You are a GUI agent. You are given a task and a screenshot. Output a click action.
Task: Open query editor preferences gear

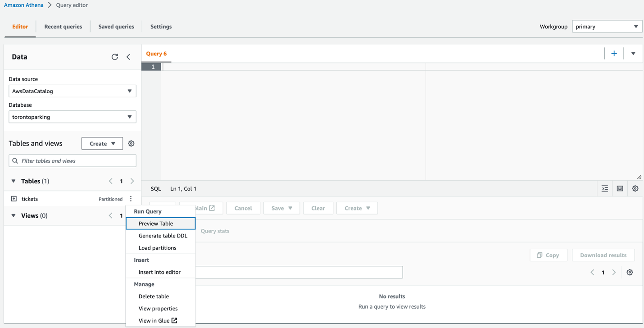coord(635,189)
